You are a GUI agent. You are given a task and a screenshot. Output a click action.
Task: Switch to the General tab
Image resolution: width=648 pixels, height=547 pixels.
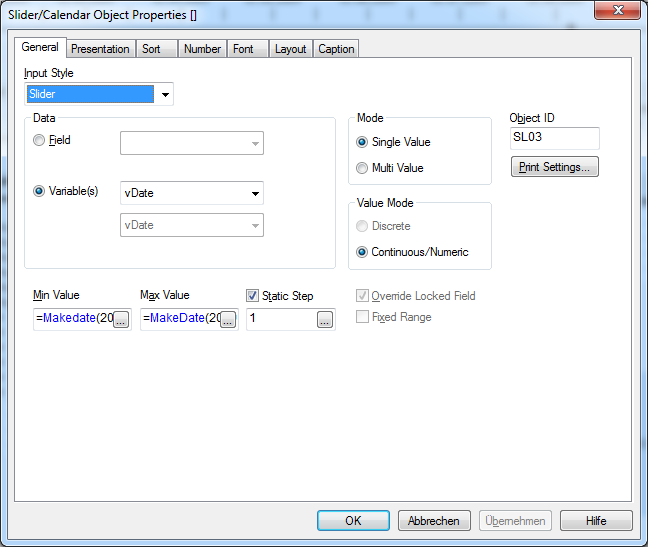pyautogui.click(x=40, y=47)
